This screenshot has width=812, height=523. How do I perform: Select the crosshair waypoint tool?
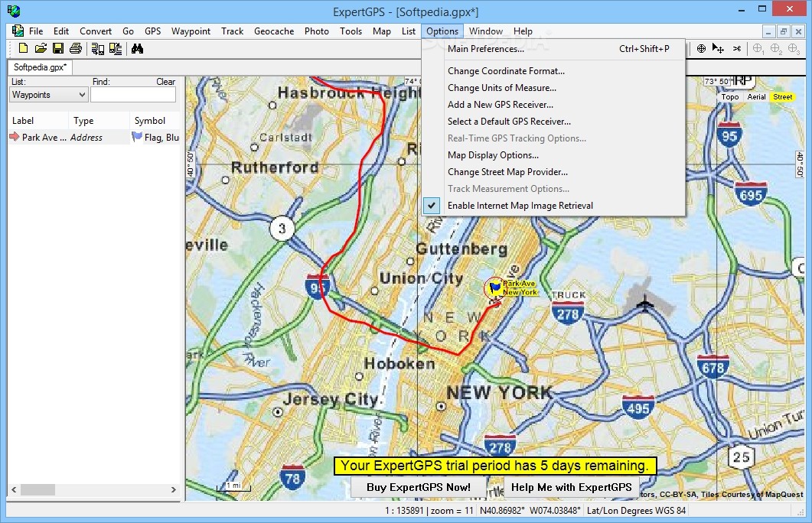(x=701, y=49)
